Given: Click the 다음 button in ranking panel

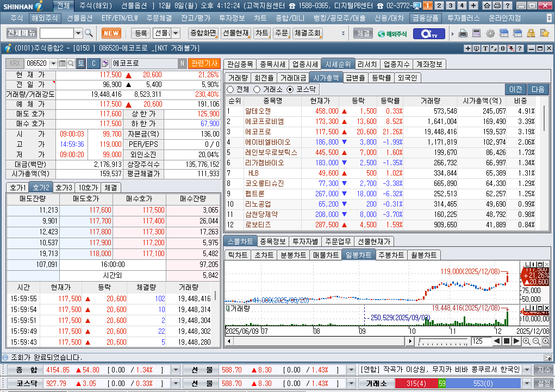Looking at the screenshot, I should (538, 89).
